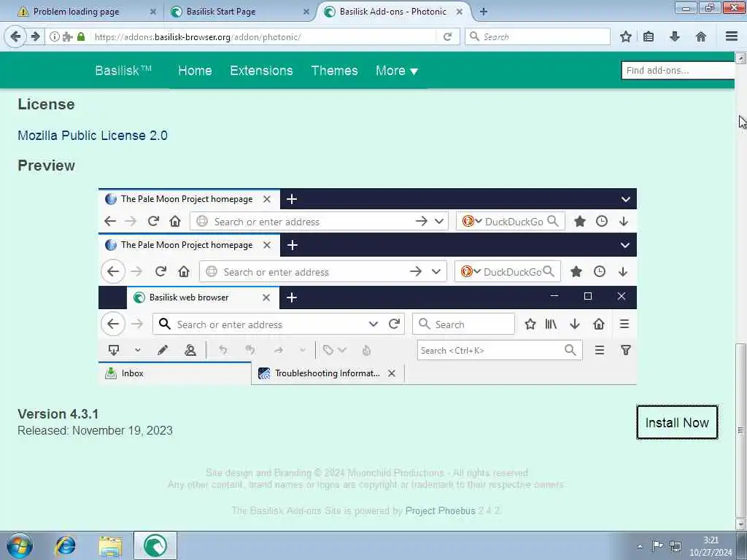Image resolution: width=747 pixels, height=560 pixels.
Task: Click the Basilisk brand link in the header
Action: point(123,71)
